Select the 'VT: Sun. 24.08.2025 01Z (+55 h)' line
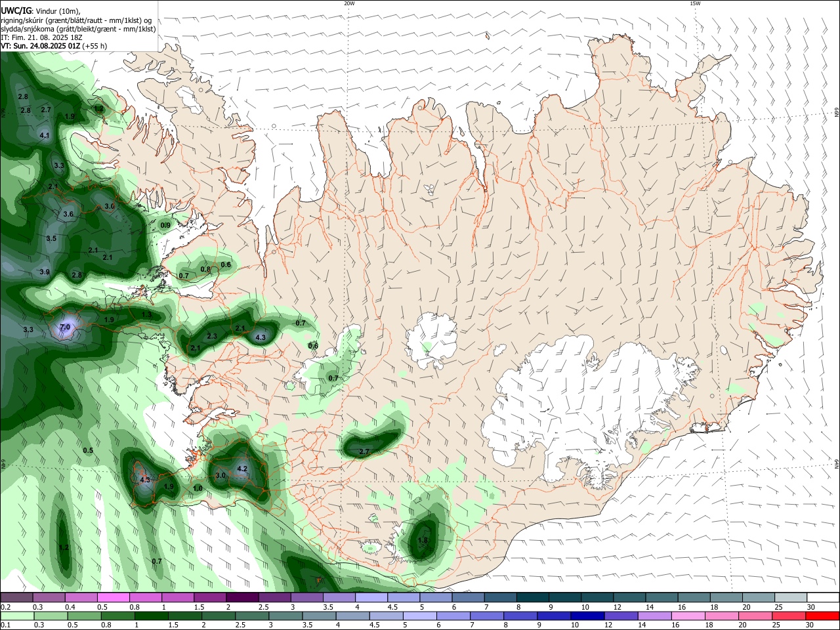The height and width of the screenshot is (630, 840). 54,46
